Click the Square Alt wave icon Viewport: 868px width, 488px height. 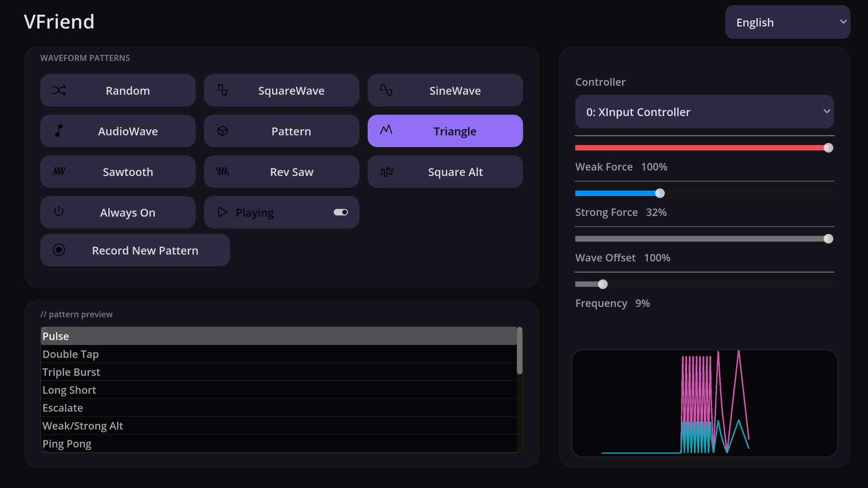(387, 172)
